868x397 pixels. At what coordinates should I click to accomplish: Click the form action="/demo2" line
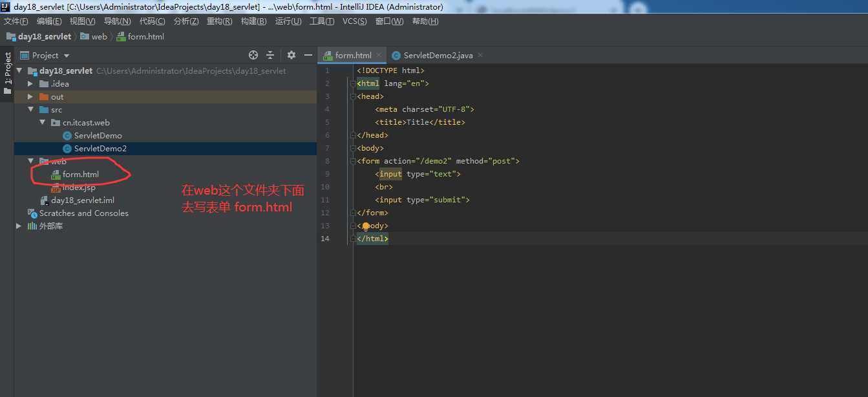click(x=438, y=161)
